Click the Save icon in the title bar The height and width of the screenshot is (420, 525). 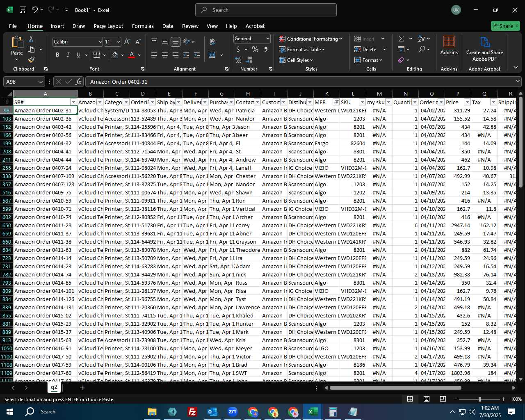23,10
